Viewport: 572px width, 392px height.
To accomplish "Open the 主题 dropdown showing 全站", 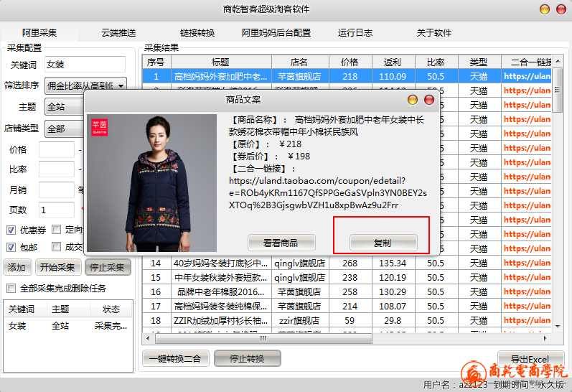I will coord(65,107).
